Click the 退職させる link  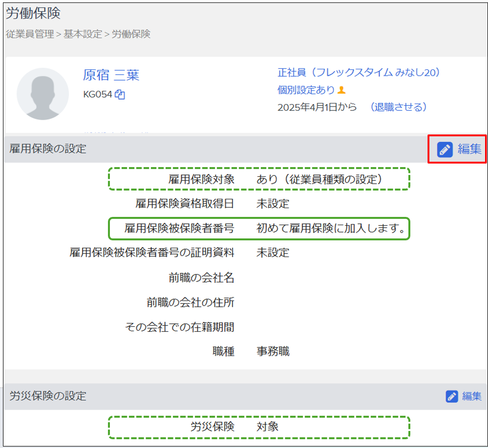tap(399, 107)
